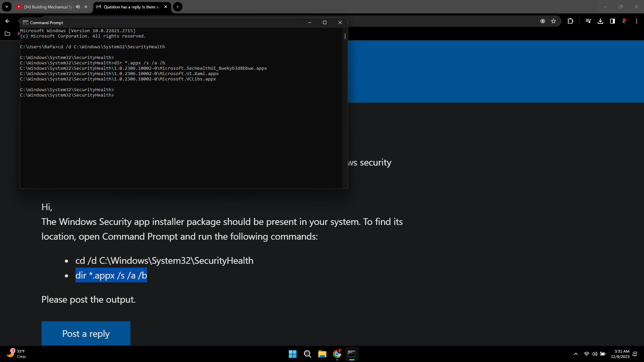Viewport: 644px width, 362px height.
Task: Open the Chrome extensions puzzle icon
Action: click(x=570, y=21)
